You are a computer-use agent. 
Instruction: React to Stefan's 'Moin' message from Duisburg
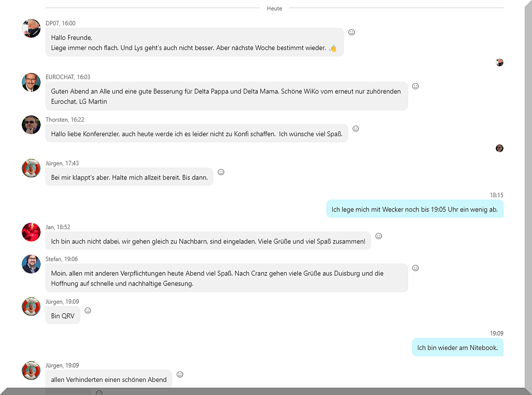(x=415, y=268)
